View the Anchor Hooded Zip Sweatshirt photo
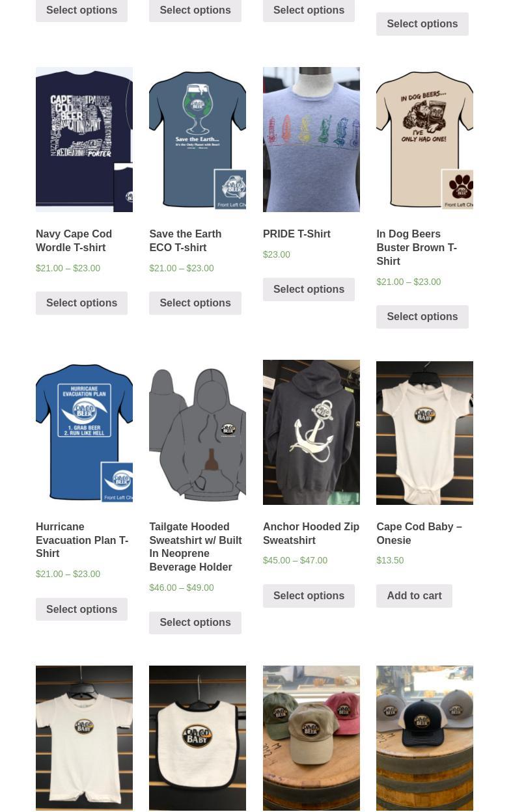 pos(311,432)
